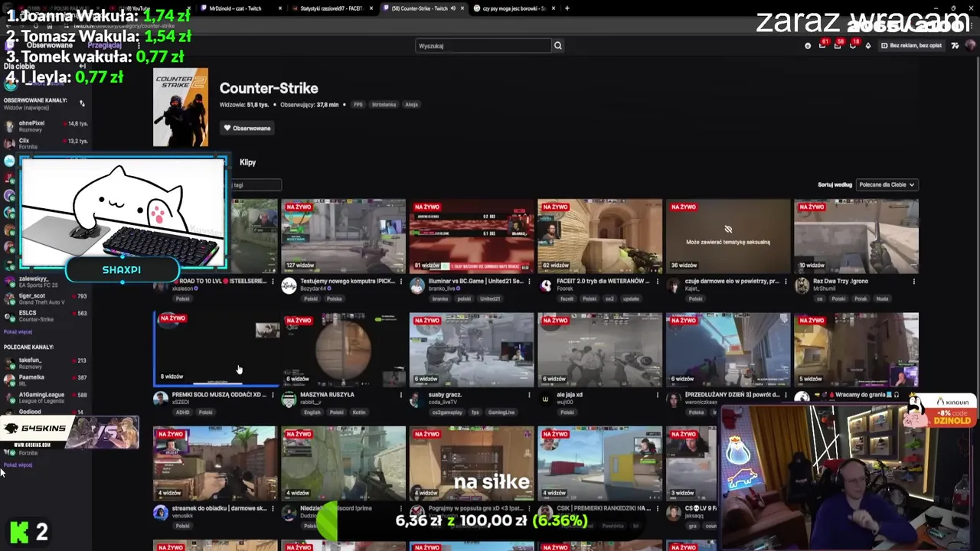This screenshot has width=980, height=551.
Task: Select the United21 tag under branko_live stream
Action: point(490,299)
